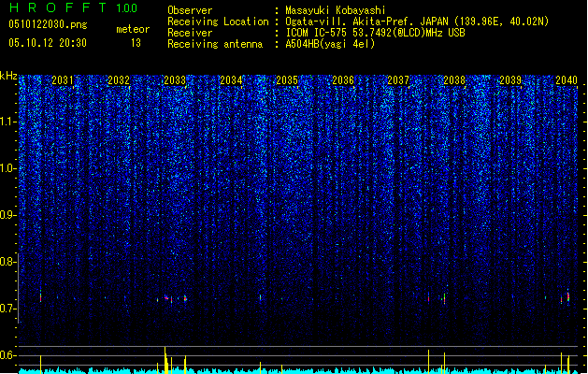Click the 0.7 frequency axis label

click(8, 309)
